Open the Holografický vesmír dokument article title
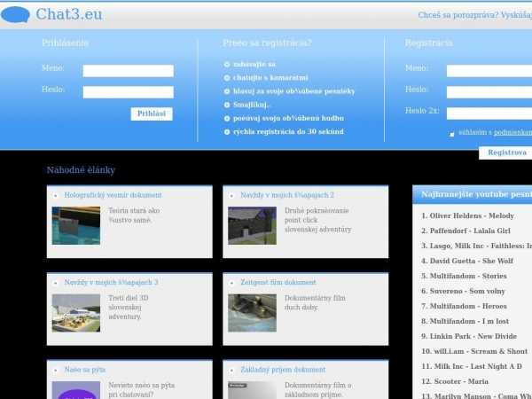Viewport: 532px width, 399px height. click(x=113, y=195)
